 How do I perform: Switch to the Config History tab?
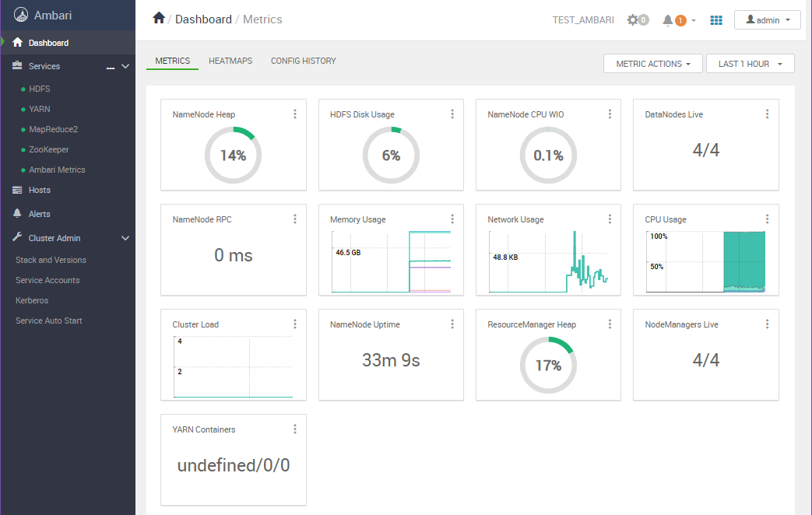[304, 61]
